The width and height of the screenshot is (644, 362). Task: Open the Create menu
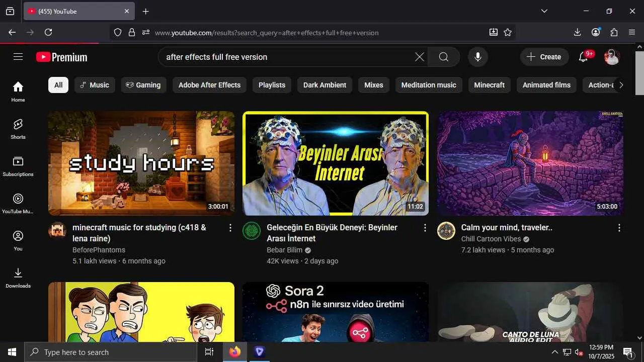[x=544, y=57]
